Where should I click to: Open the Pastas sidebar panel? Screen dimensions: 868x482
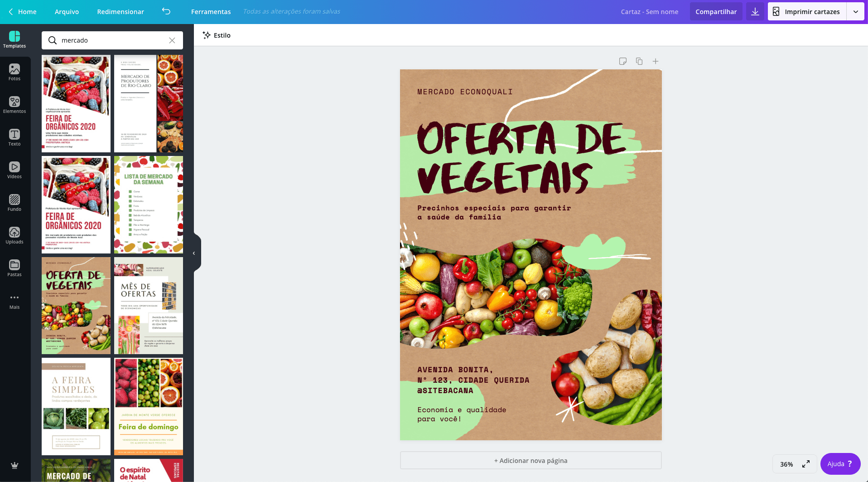(14, 268)
